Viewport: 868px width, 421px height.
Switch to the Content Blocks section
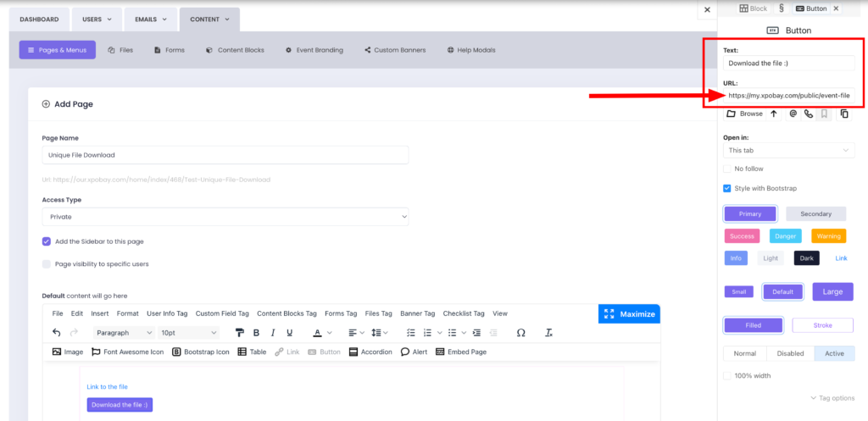click(x=235, y=50)
